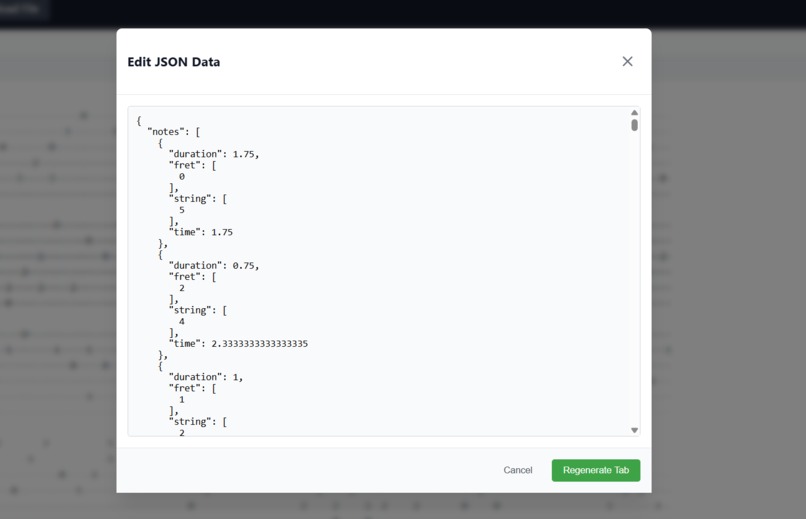Viewport: 806px width, 519px height.
Task: Click the fret value 0 in first note
Action: click(x=182, y=177)
